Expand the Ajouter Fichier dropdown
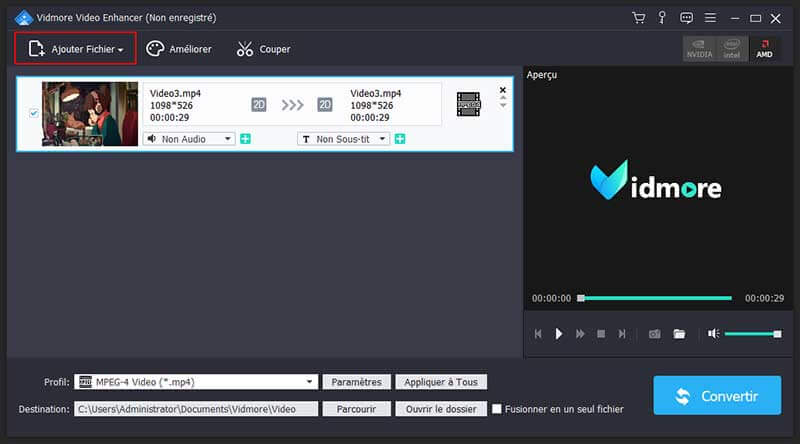 120,49
